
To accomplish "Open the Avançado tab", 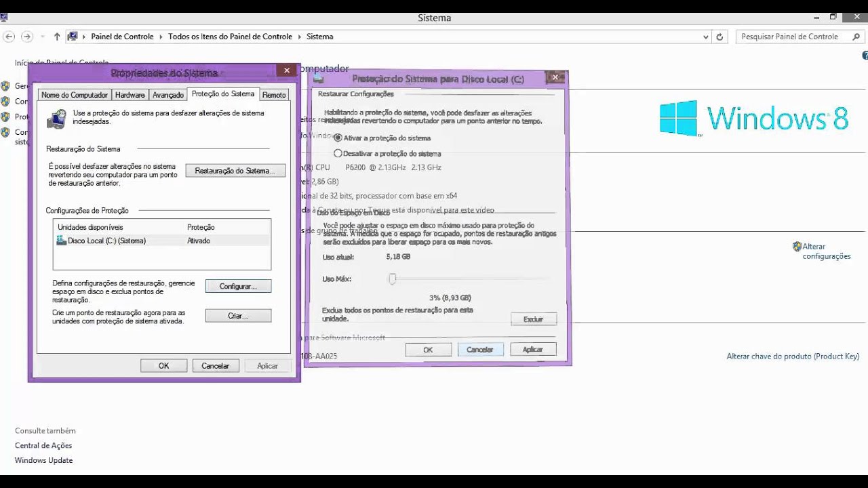I will pos(167,95).
